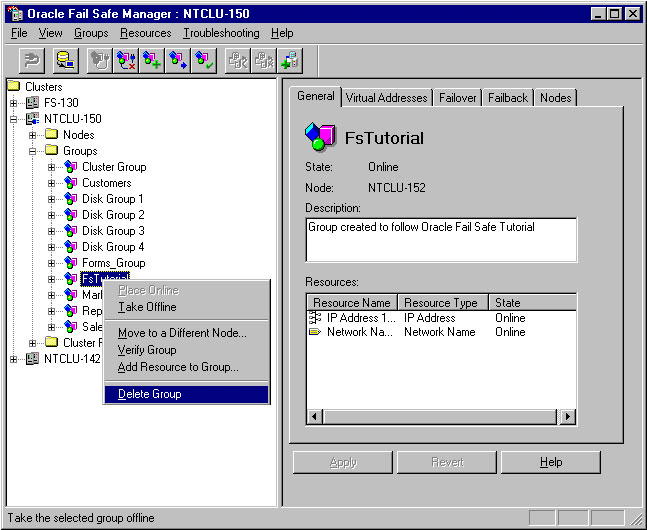Screen dimensions: 647x530
Task: Click the Groups folder icon
Action: click(51, 150)
